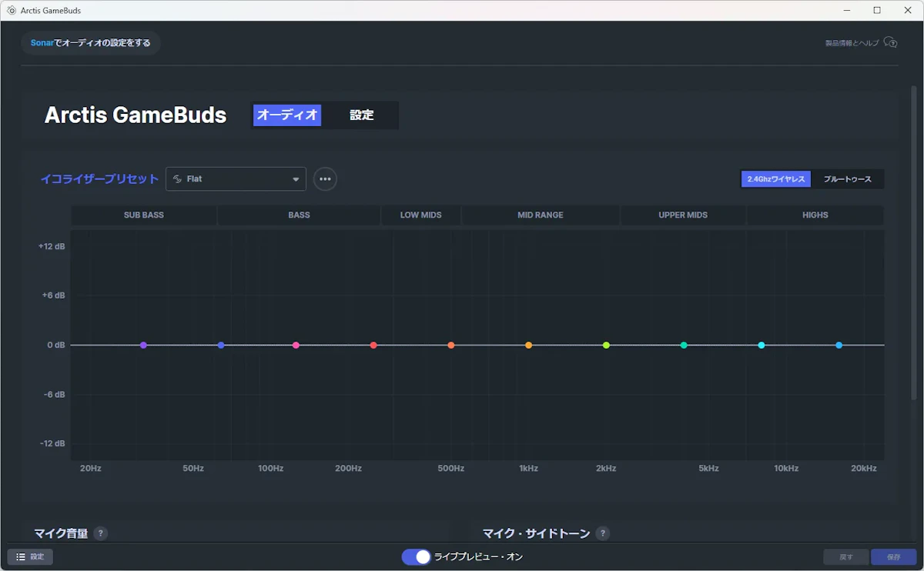Click the HIGHS band header

pyautogui.click(x=815, y=215)
